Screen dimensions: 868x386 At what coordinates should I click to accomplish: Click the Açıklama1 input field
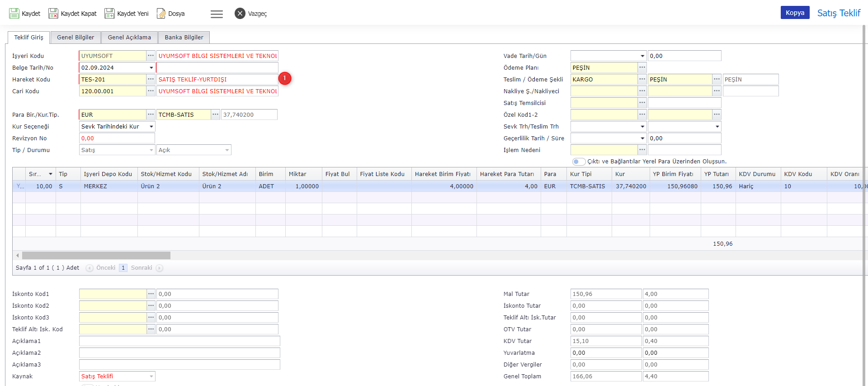click(179, 341)
